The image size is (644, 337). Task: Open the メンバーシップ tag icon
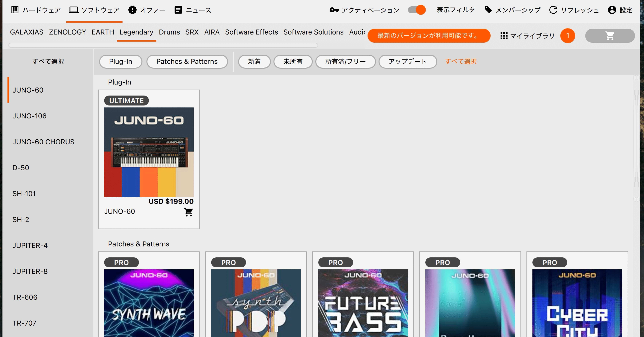pos(488,10)
